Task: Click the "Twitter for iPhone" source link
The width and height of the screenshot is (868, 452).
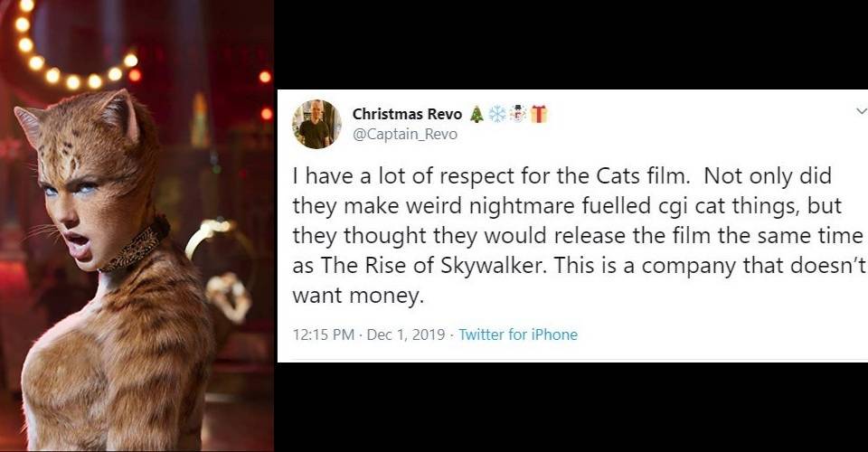Action: [x=518, y=334]
